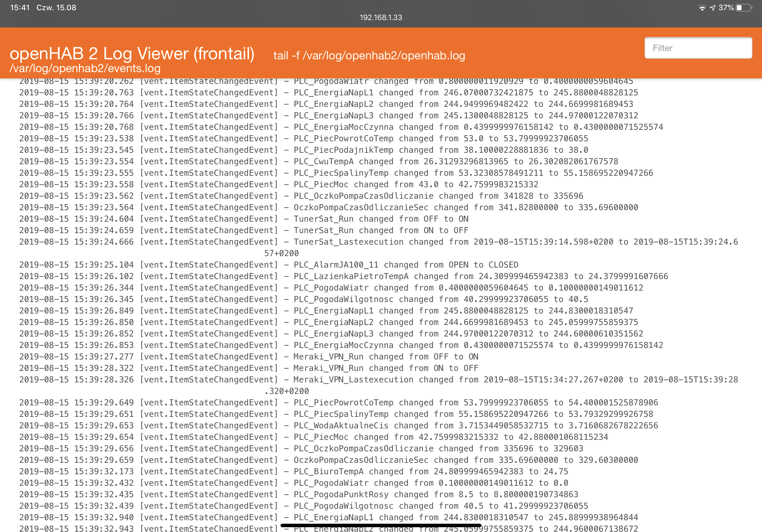Click the /var/log/openhab2/events.log path
Screen dimensions: 762x532
point(85,69)
